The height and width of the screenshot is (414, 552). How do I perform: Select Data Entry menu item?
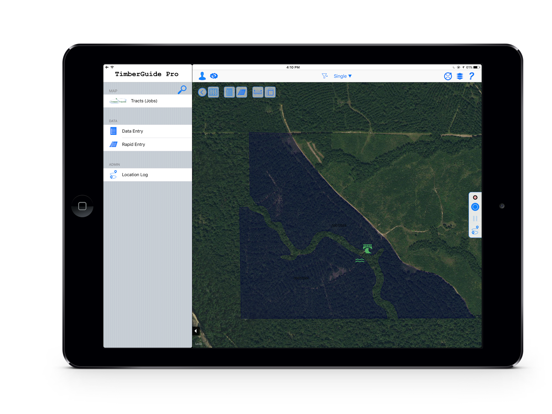point(148,131)
